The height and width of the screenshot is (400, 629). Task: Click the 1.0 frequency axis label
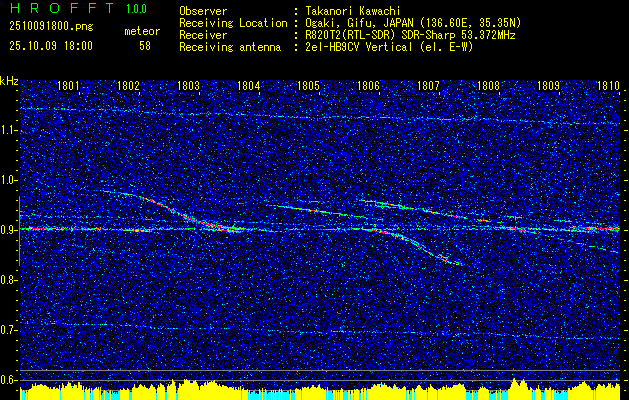coord(8,180)
